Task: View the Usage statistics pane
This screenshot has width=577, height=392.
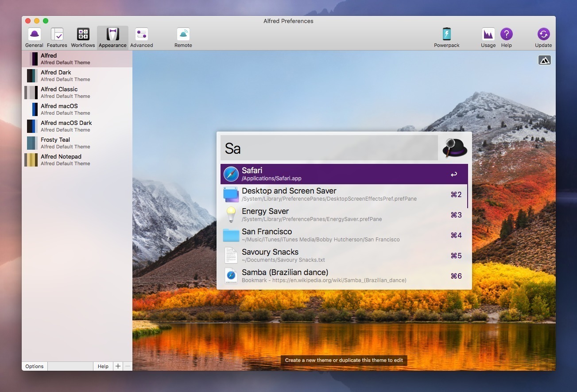Action: click(x=488, y=38)
